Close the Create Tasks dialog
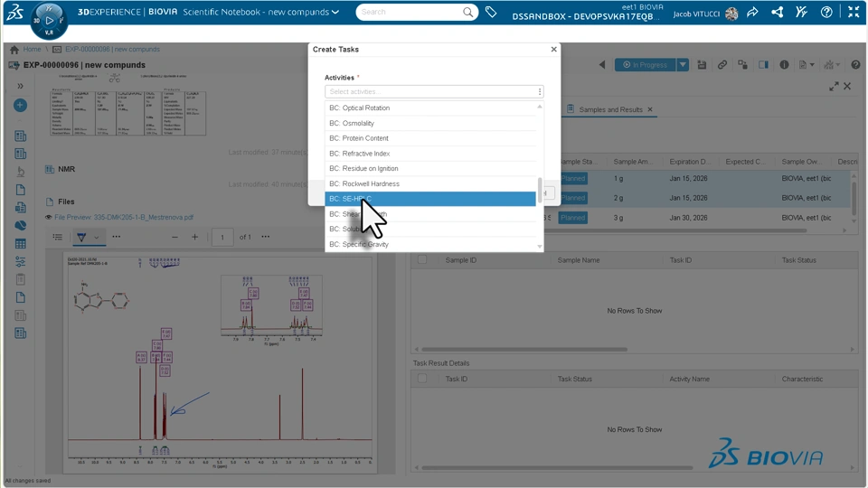 (x=553, y=49)
